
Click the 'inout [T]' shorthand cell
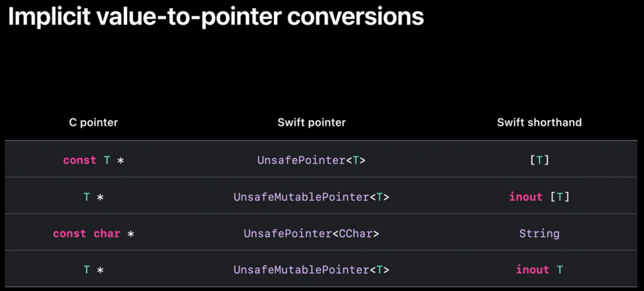[539, 197]
